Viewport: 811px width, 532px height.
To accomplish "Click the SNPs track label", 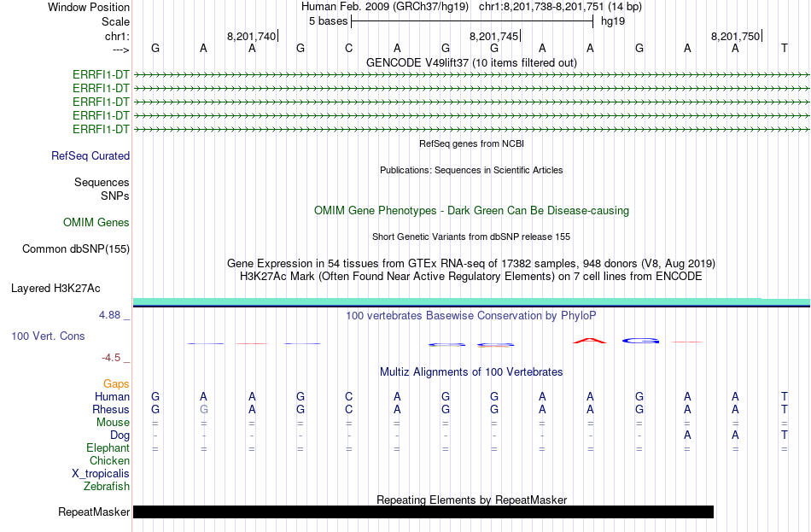I will (x=115, y=196).
